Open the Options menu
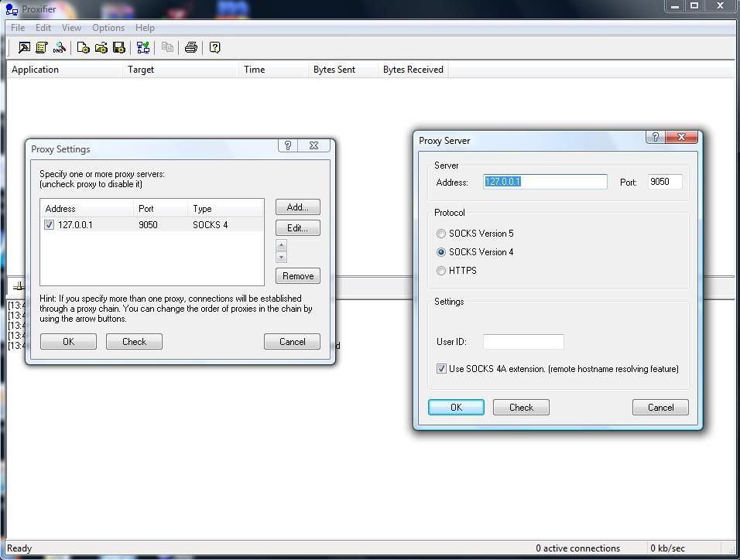Viewport: 740px width, 560px height. click(108, 27)
